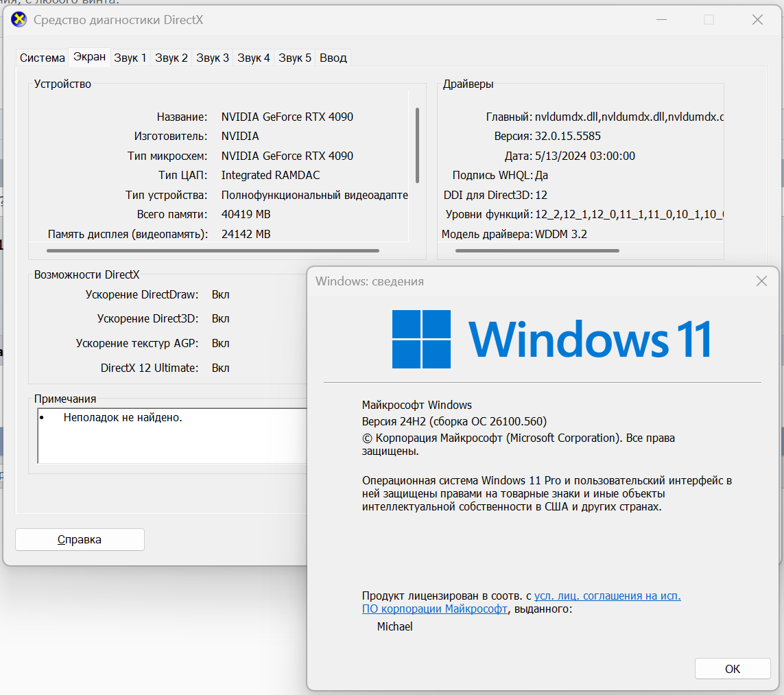Click inside the Примечания text box
Viewport: 784px width, 695px height.
(172, 436)
